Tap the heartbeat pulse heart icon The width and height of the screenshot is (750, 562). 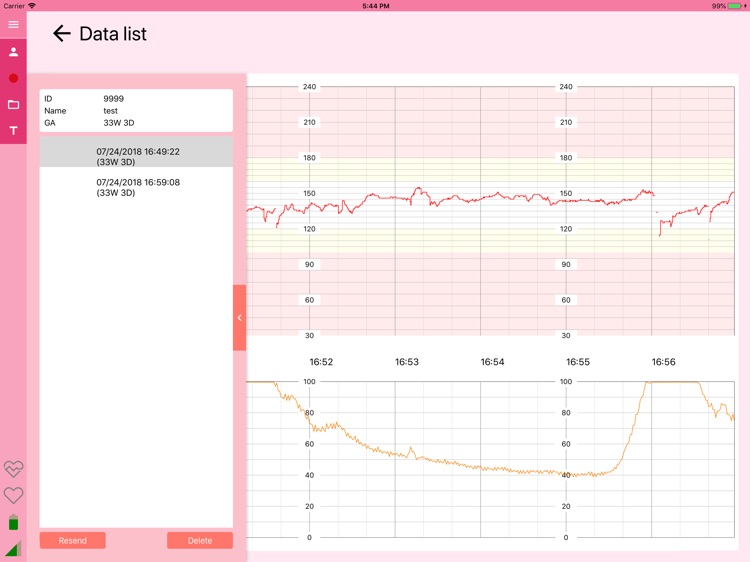(x=13, y=469)
